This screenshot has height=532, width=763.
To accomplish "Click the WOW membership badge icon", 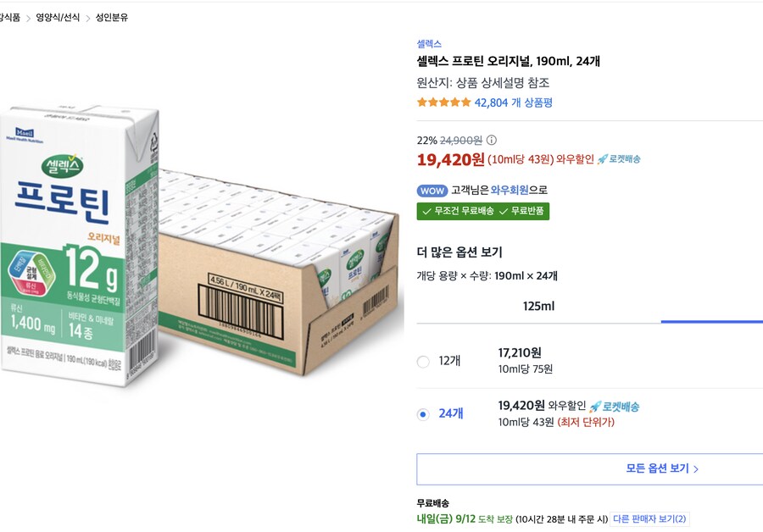I will (x=432, y=189).
